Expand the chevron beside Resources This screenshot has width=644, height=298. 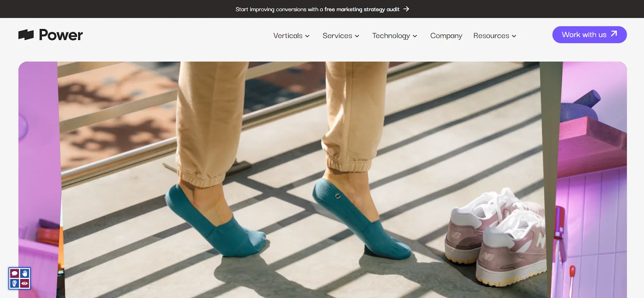(x=514, y=36)
